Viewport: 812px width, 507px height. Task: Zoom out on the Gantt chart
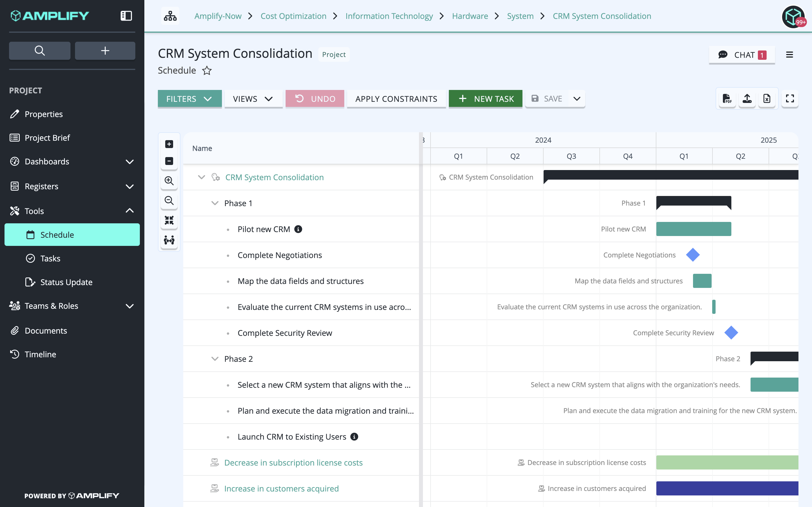click(169, 200)
